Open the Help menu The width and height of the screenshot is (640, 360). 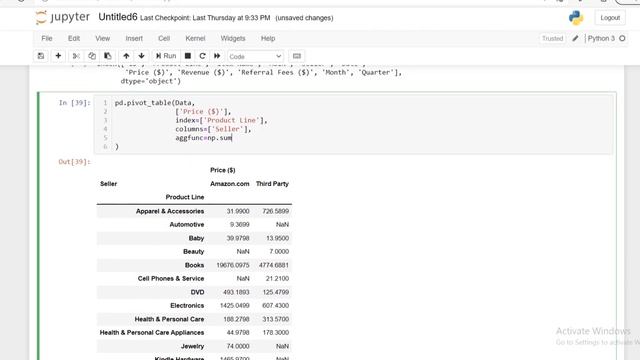[268, 38]
